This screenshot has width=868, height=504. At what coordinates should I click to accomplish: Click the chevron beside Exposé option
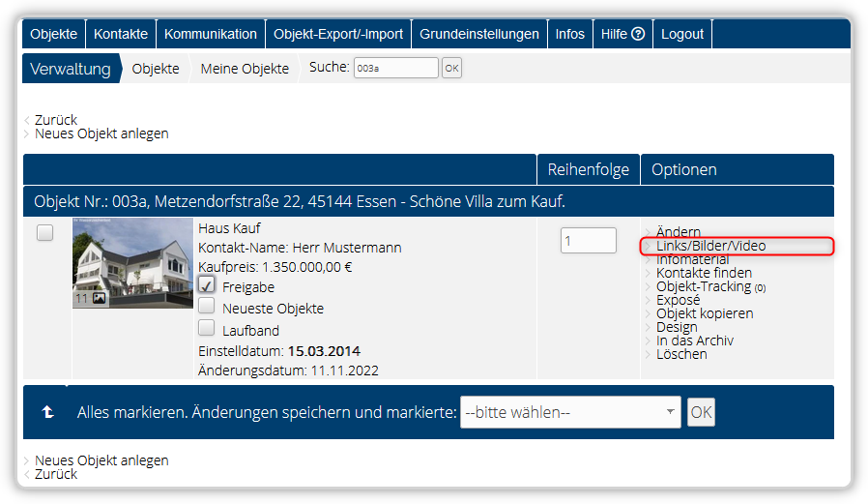648,300
